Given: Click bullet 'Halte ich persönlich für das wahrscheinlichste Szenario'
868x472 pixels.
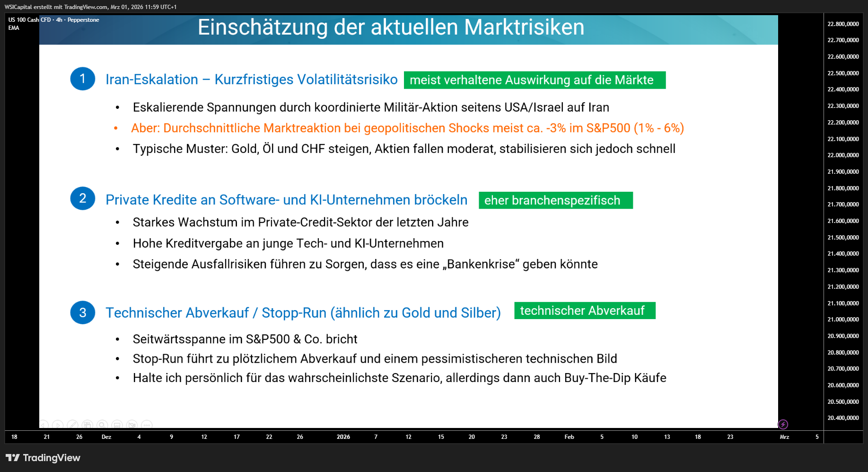Looking at the screenshot, I should pos(399,378).
